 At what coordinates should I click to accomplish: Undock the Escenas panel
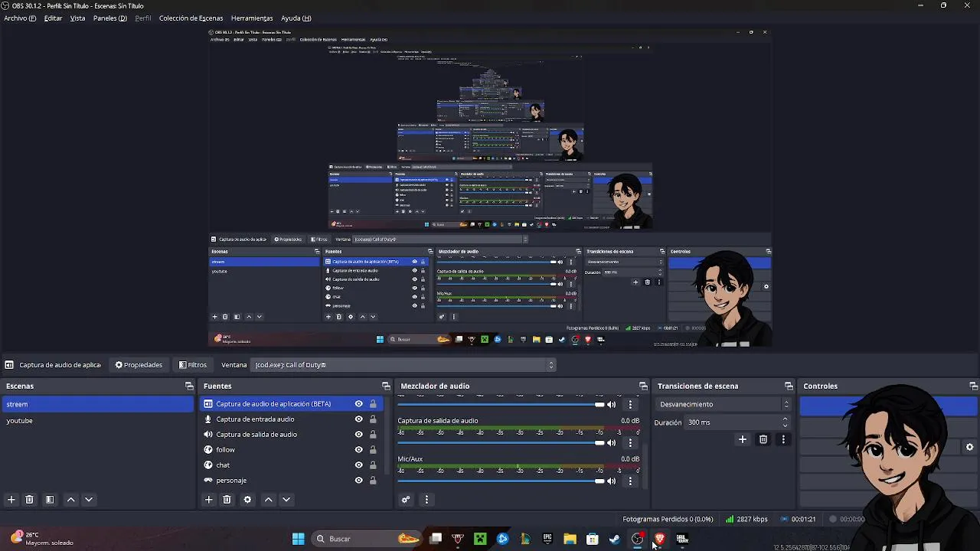coord(189,386)
